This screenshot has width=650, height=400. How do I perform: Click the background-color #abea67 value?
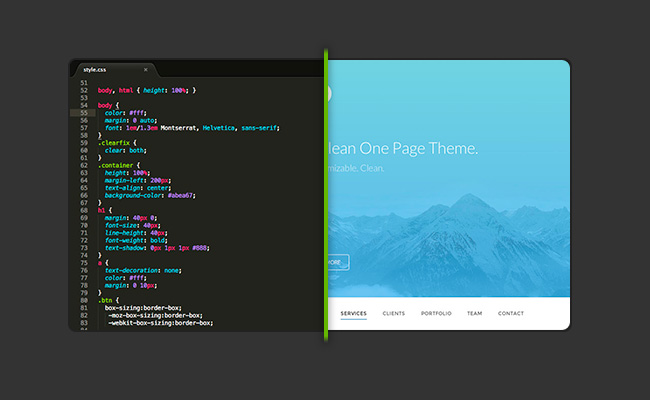click(187, 195)
